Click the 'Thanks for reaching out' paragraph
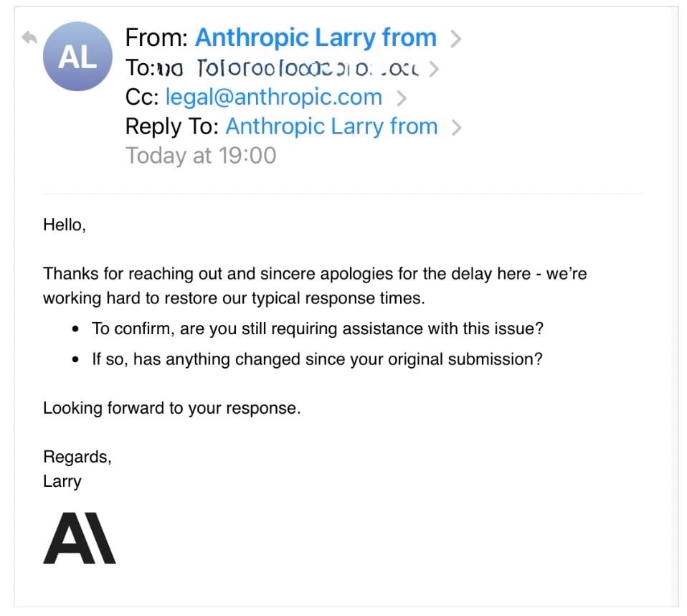The height and width of the screenshot is (616, 687). point(315,285)
